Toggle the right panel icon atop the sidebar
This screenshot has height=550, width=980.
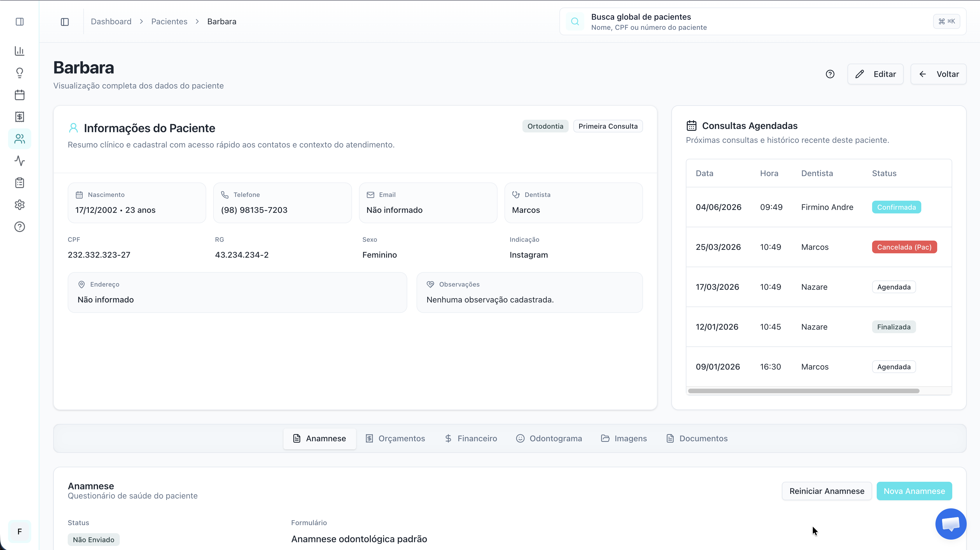19,22
